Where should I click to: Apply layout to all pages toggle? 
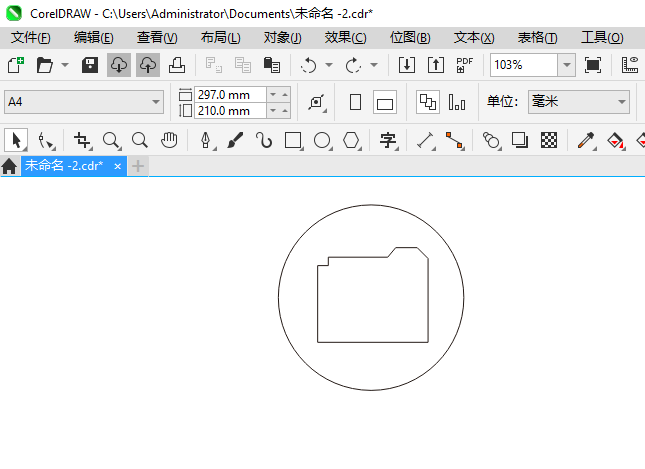click(428, 102)
